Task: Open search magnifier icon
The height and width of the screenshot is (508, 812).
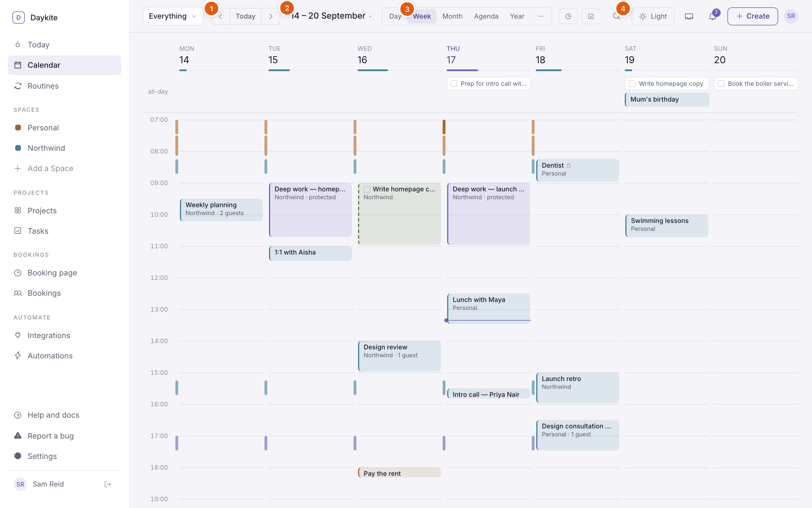Action: pos(616,16)
